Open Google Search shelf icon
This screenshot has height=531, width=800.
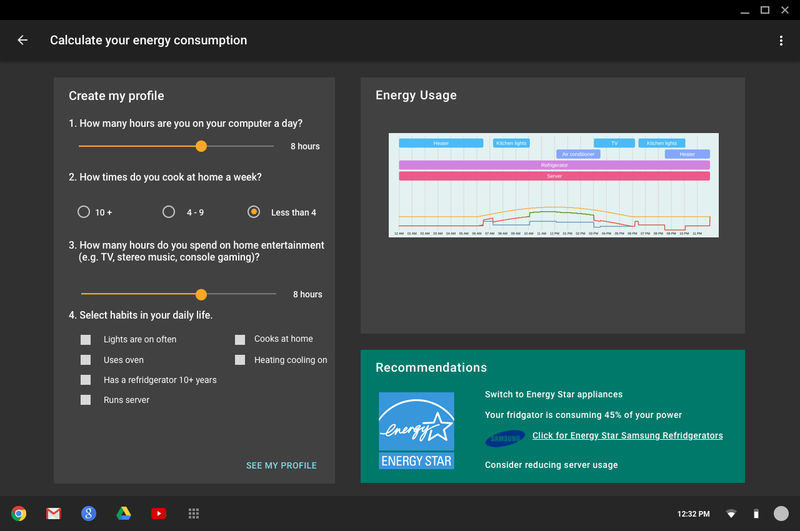point(89,513)
